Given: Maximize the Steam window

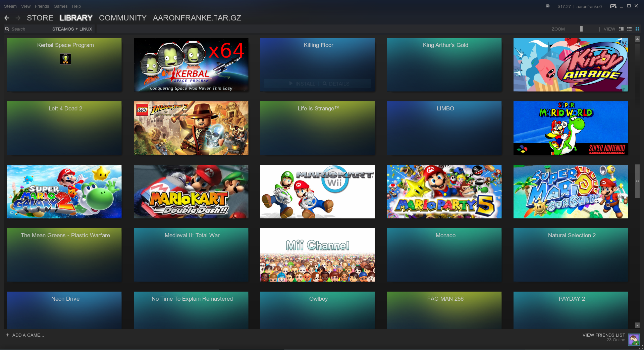Looking at the screenshot, I should (x=629, y=6).
